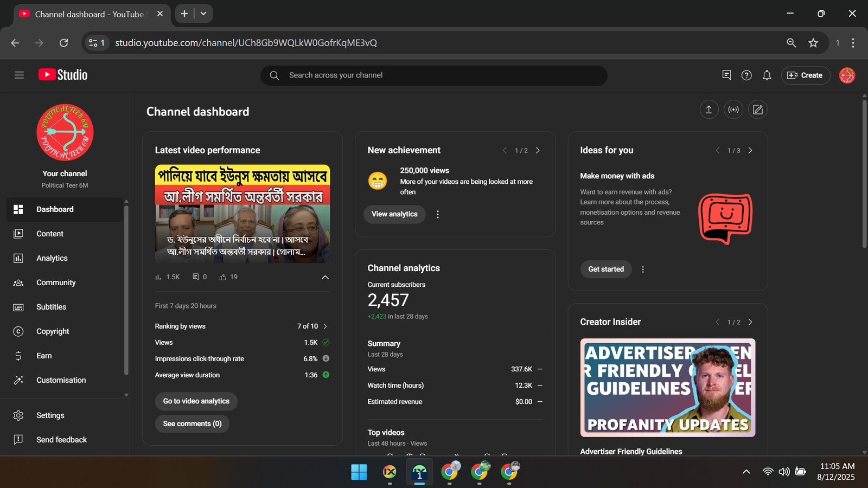Open Ideas for you three-dot options

point(643,269)
